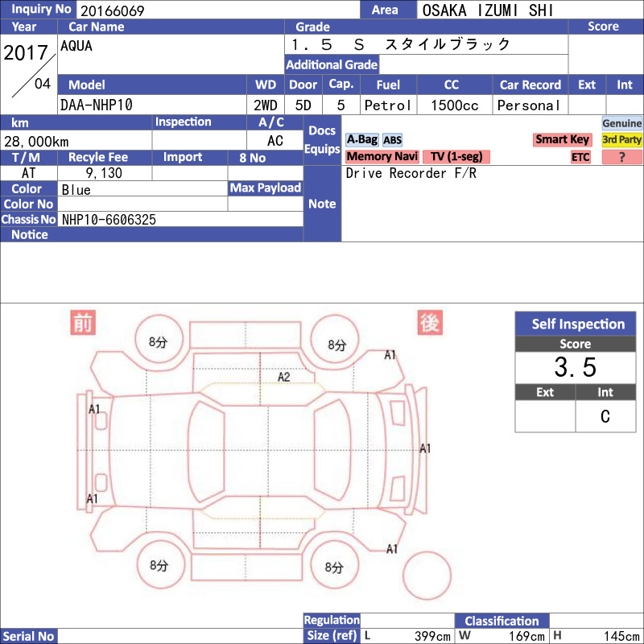Click the Genuine legend badge
This screenshot has height=644, width=644.
(x=621, y=123)
